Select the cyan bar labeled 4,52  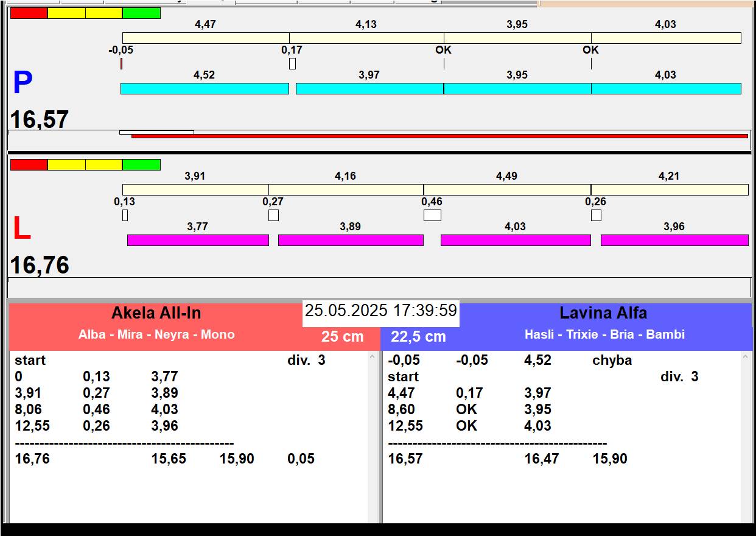tap(205, 89)
